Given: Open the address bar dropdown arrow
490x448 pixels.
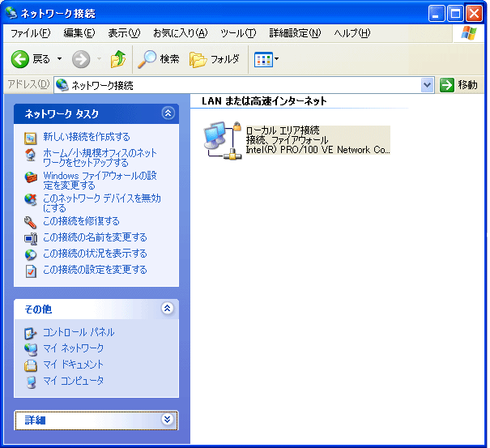Looking at the screenshot, I should [427, 85].
